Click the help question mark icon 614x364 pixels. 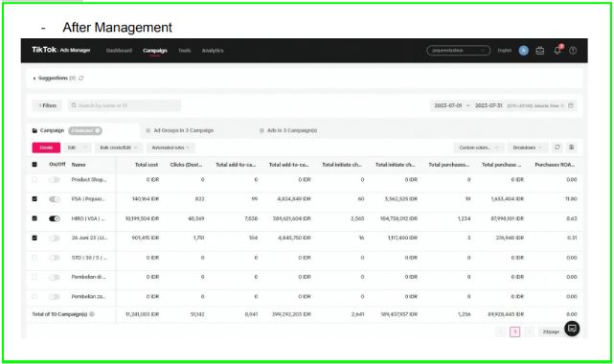[573, 51]
